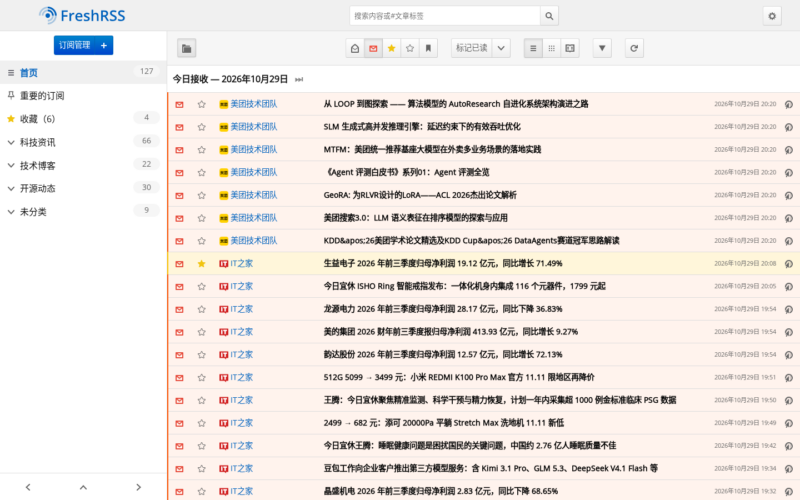Click 美团技术团队 favicon in KDD row
This screenshot has width=800, height=500.
click(223, 241)
